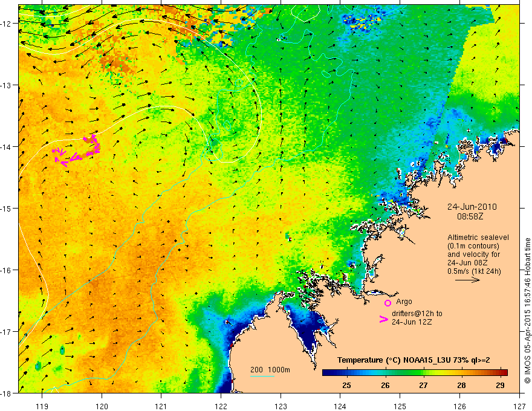Click the color bar label 27
This screenshot has width=532, height=411.
tap(423, 385)
